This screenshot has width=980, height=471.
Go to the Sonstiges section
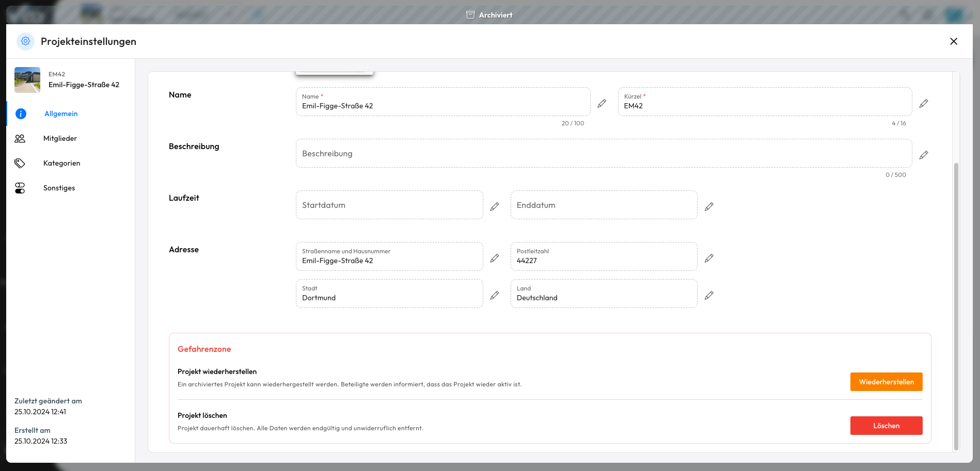(59, 188)
